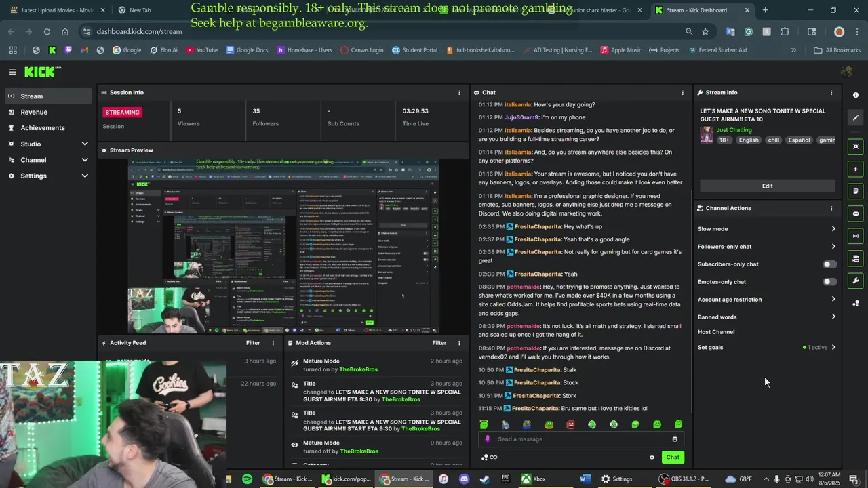Click the focus frame icon in right sidebar
Viewport: 868px width, 488px height.
pos(856,146)
